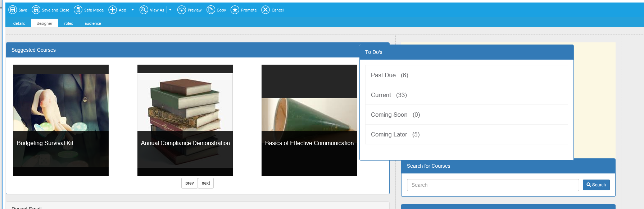Click the blue Search button
Image resolution: width=644 pixels, height=209 pixels.
tap(596, 185)
